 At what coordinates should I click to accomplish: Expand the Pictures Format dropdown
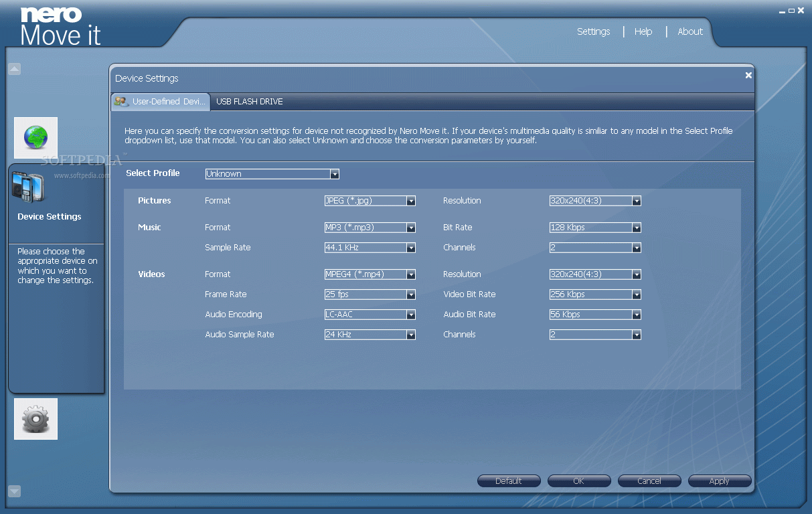(370, 201)
